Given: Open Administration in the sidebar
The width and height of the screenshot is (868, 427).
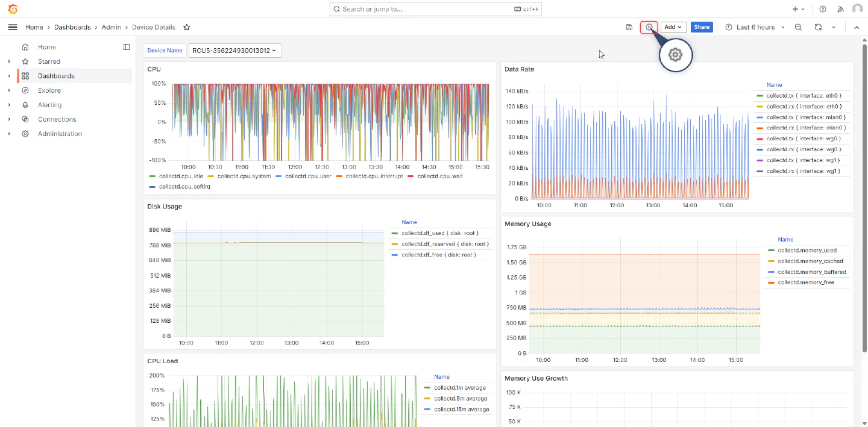Looking at the screenshot, I should click(60, 134).
